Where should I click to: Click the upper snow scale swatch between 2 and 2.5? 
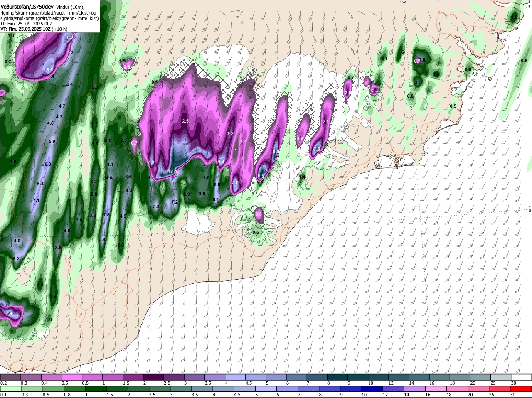(x=153, y=377)
